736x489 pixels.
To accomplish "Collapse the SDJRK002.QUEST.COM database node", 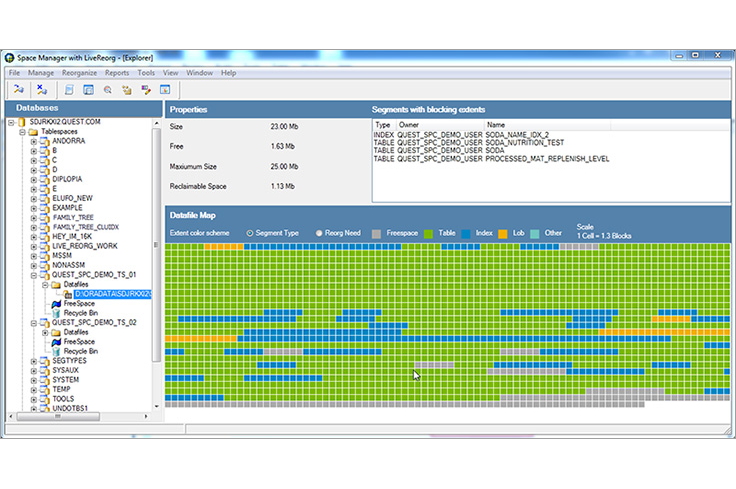I will pos(11,122).
